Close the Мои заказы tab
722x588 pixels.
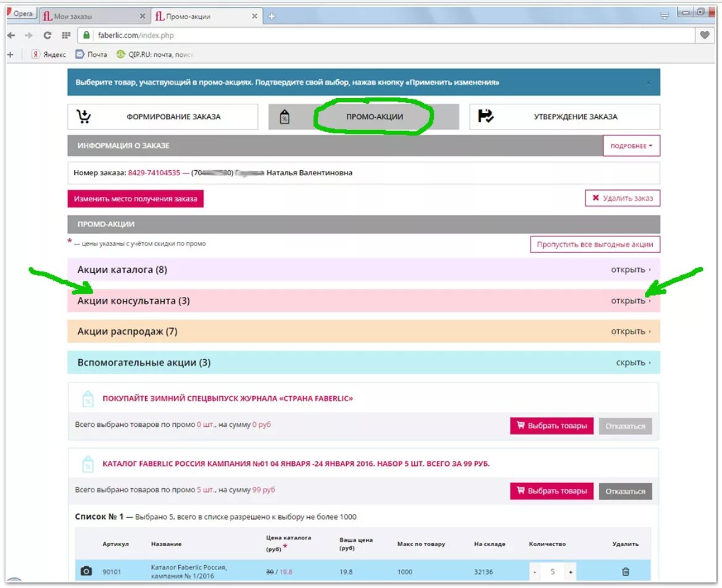pyautogui.click(x=143, y=16)
